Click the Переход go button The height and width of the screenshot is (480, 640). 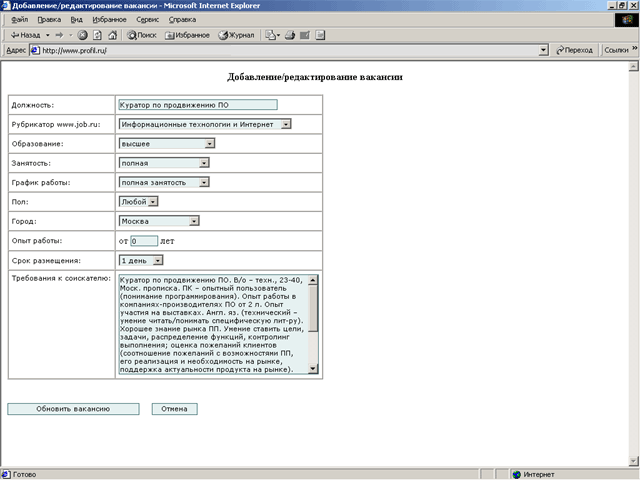[574, 50]
